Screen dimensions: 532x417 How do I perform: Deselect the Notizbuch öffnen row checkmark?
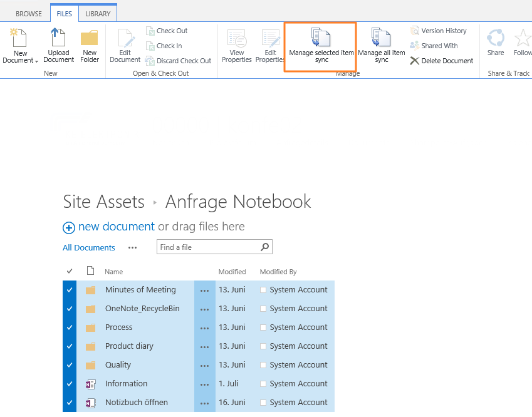[70, 403]
